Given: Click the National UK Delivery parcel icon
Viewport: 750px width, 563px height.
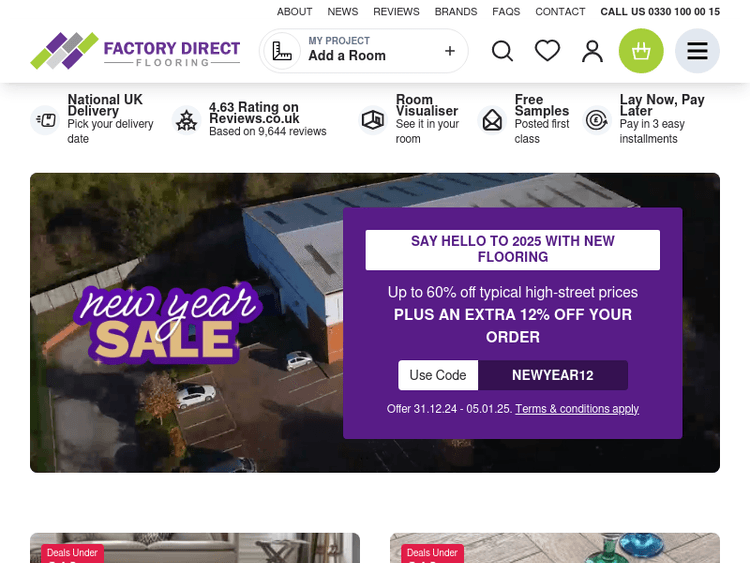Looking at the screenshot, I should point(45,120).
